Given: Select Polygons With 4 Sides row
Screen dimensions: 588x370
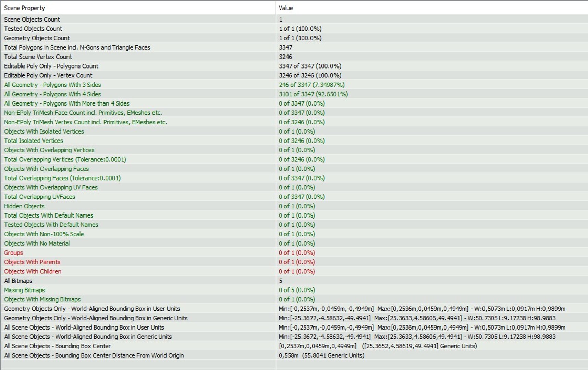Looking at the screenshot, I should coord(294,94).
